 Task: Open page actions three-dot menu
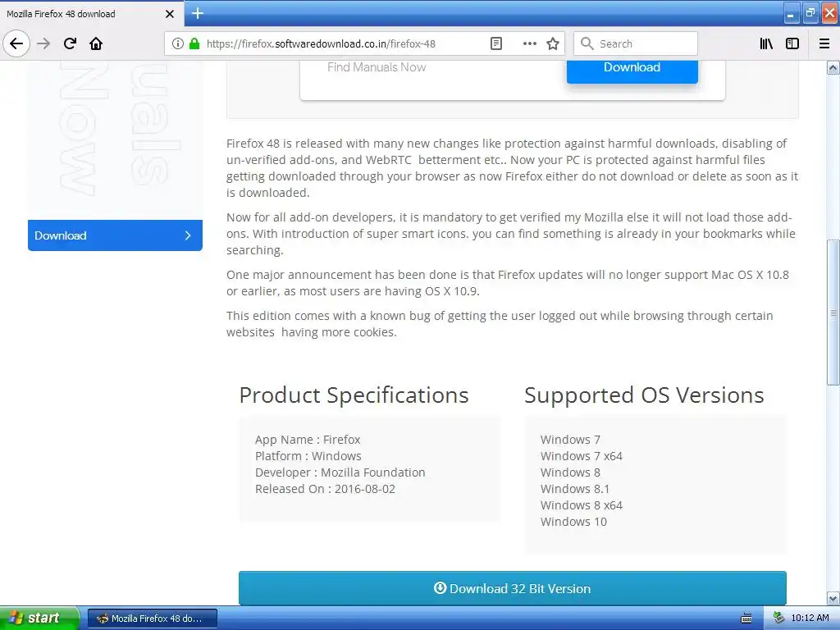click(x=529, y=43)
